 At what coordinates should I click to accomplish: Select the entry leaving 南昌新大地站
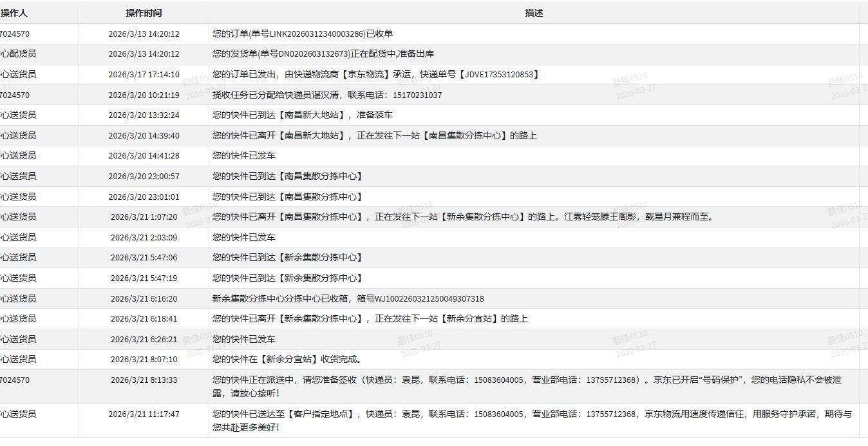coord(375,136)
